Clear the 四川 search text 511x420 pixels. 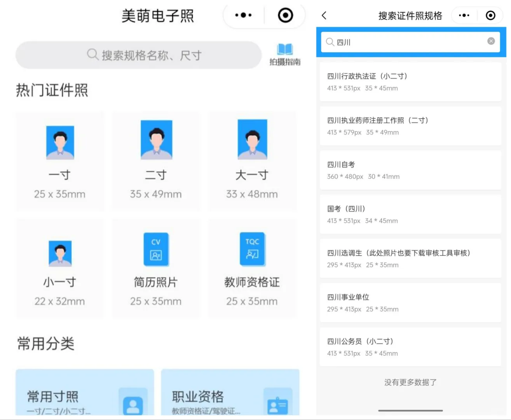click(491, 41)
